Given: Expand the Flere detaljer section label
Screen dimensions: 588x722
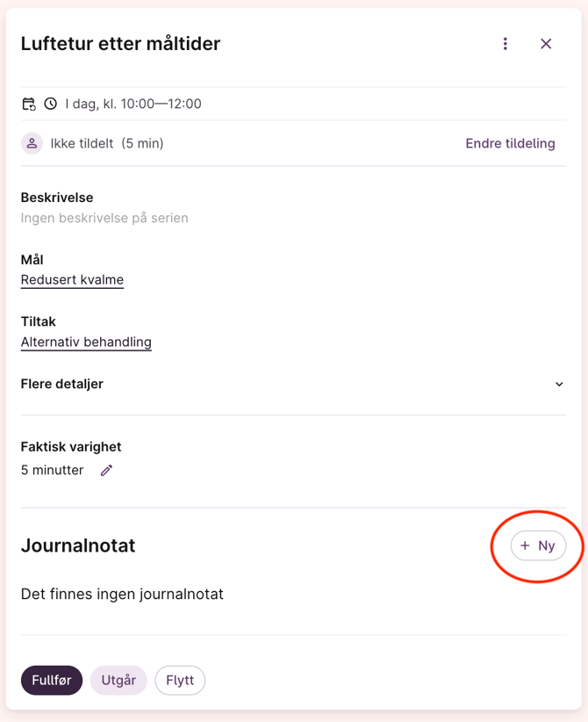Looking at the screenshot, I should pos(62,384).
